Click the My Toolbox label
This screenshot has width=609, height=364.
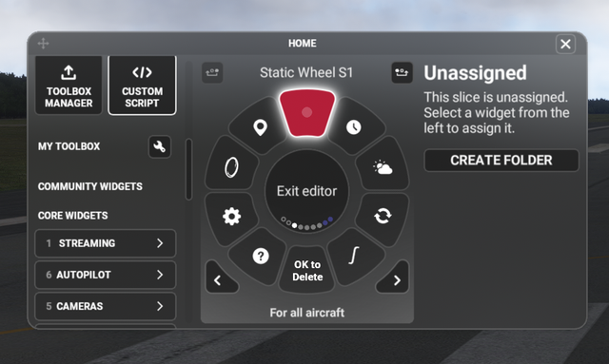69,146
